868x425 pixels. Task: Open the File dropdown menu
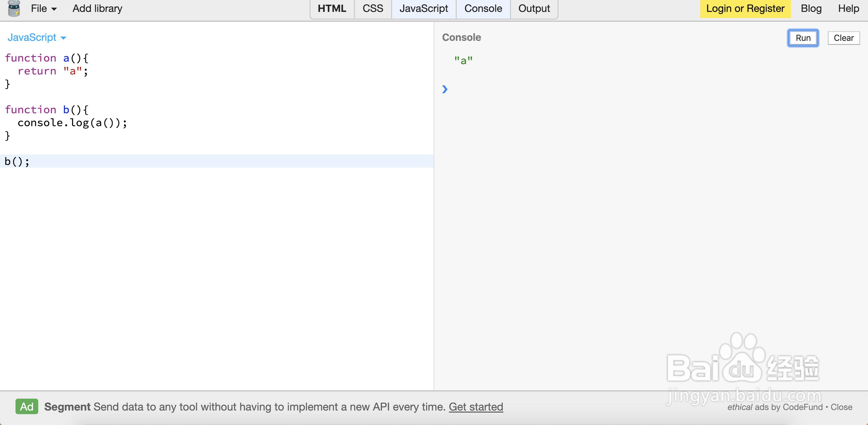(x=43, y=9)
